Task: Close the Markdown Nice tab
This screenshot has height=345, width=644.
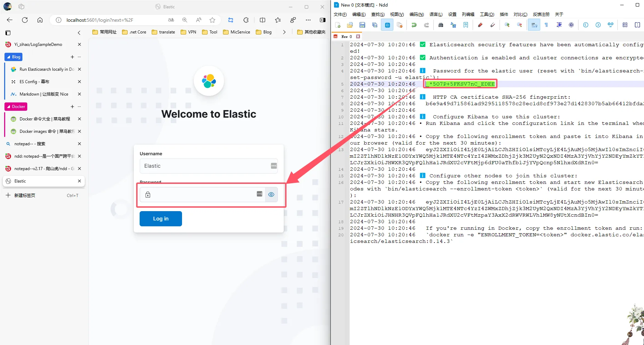Action: [80, 94]
